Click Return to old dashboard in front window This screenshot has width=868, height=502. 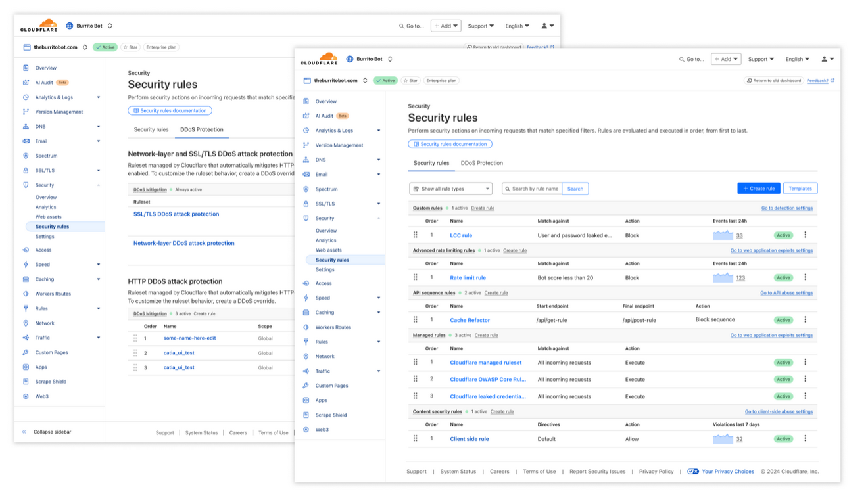(x=774, y=81)
